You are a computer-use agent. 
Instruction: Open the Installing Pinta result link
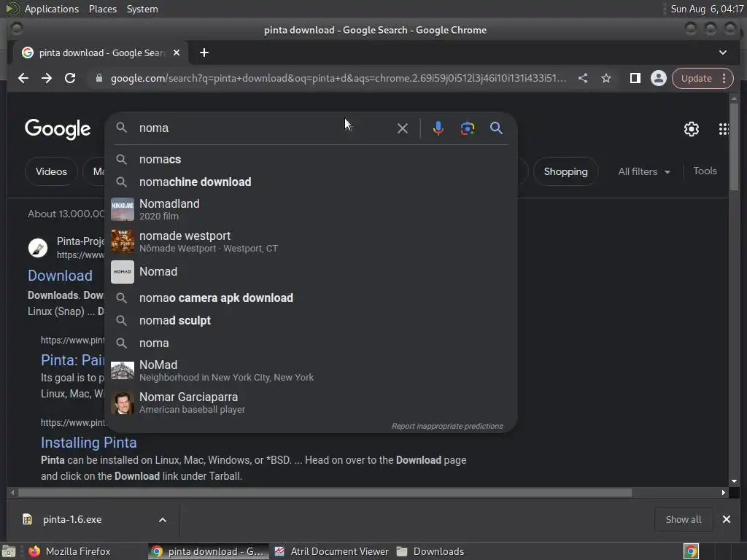click(88, 443)
